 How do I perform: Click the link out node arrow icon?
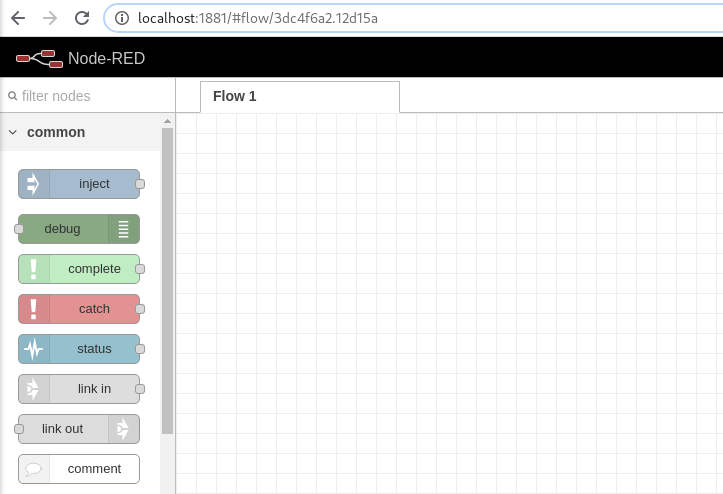[124, 429]
